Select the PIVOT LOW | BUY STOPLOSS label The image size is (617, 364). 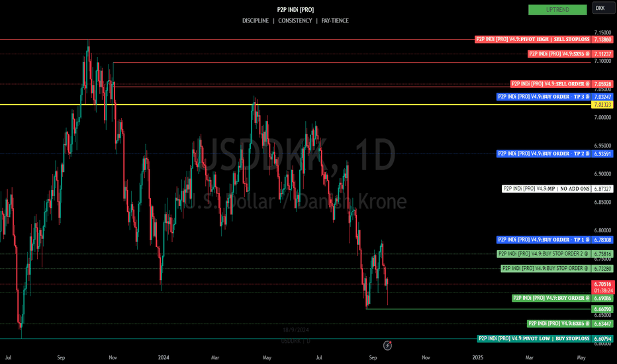(534, 338)
